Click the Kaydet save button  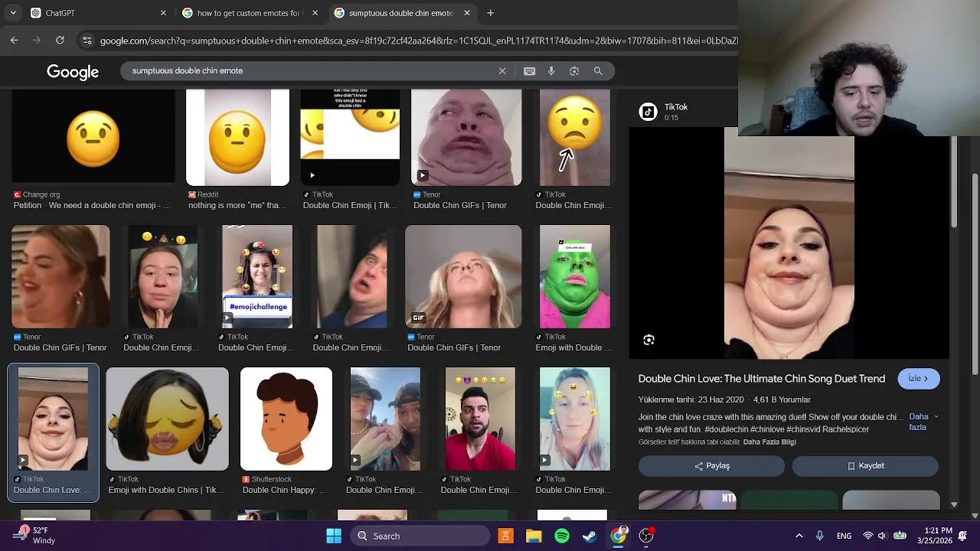coord(865,466)
